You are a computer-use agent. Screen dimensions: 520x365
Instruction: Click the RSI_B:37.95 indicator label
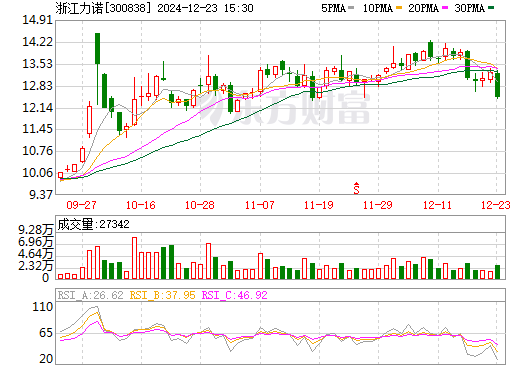162,295
